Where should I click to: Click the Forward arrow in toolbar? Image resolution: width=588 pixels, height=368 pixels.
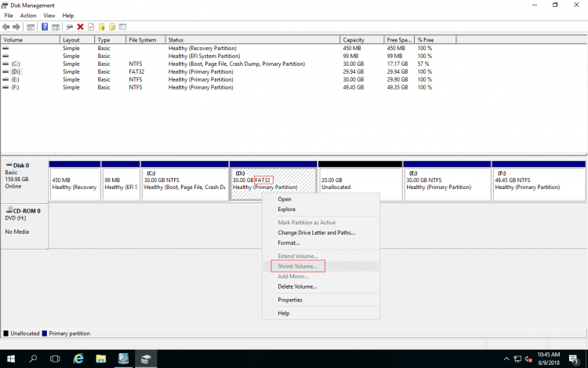click(16, 27)
